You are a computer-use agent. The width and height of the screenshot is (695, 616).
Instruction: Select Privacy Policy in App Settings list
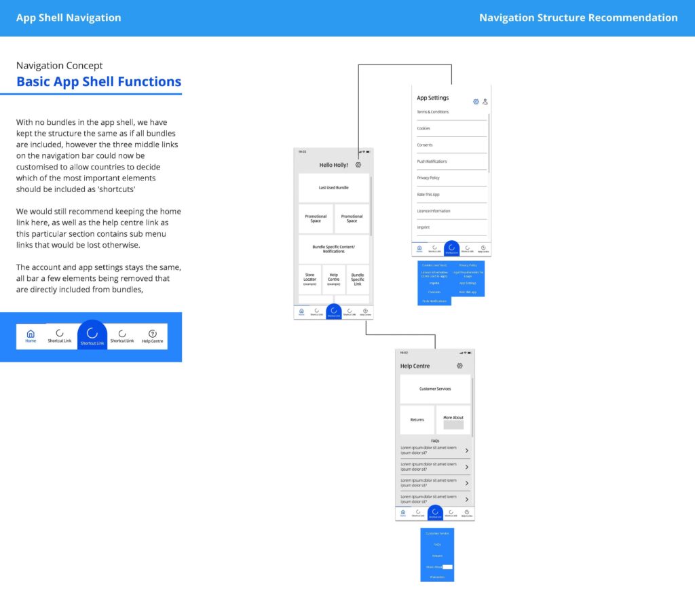(428, 178)
